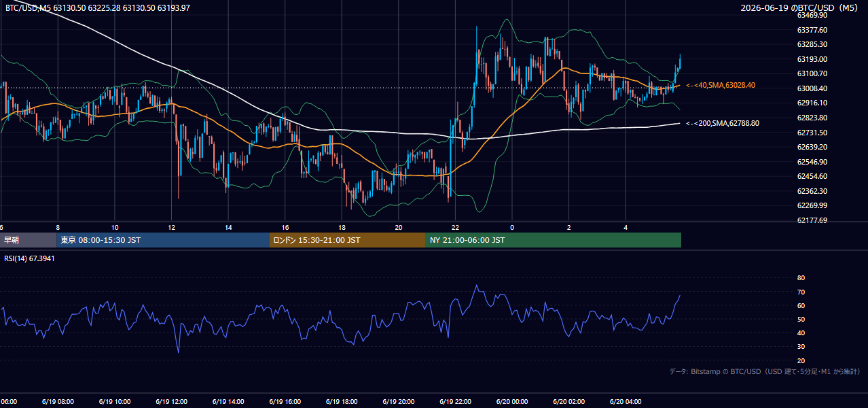Screen dimensions: 868x408
Task: Click price axis label 62177.69
Action: point(812,220)
